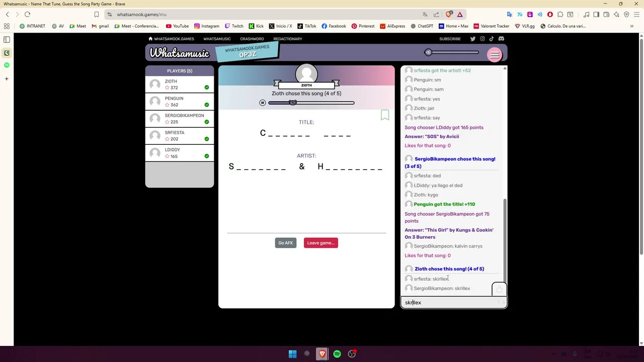Open REDACTIONARY nav item

288,39
